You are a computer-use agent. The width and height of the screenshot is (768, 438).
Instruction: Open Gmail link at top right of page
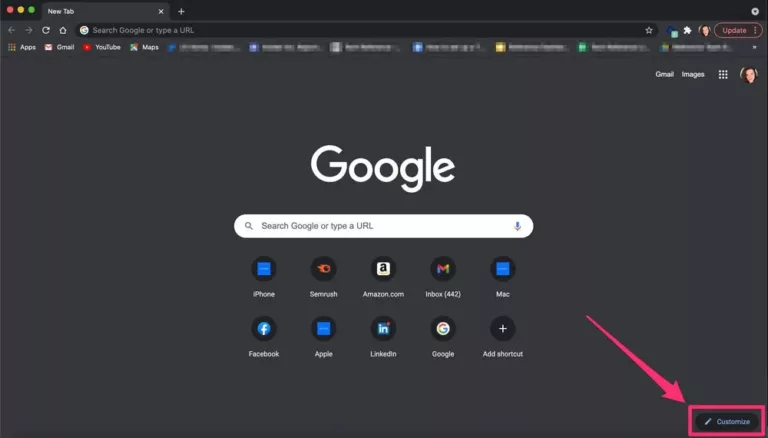click(x=665, y=74)
